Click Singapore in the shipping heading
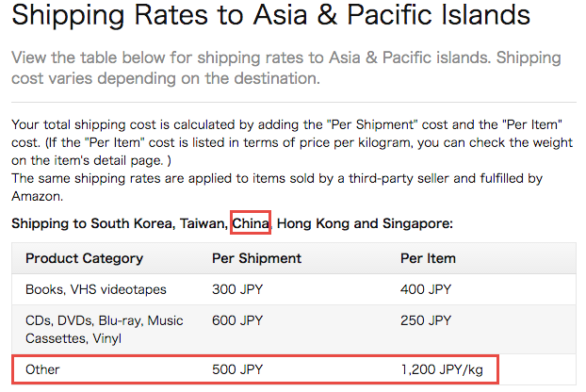Image resolution: width=586 pixels, height=392 pixels. (417, 223)
